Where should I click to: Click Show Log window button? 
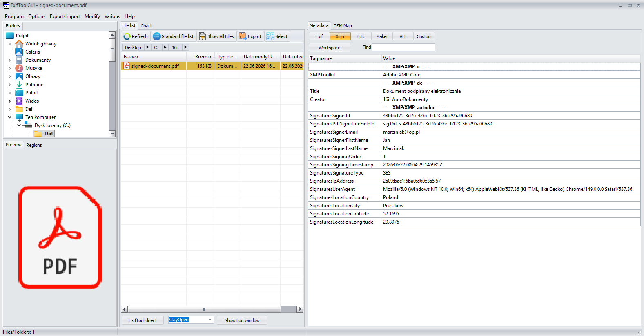coord(242,320)
